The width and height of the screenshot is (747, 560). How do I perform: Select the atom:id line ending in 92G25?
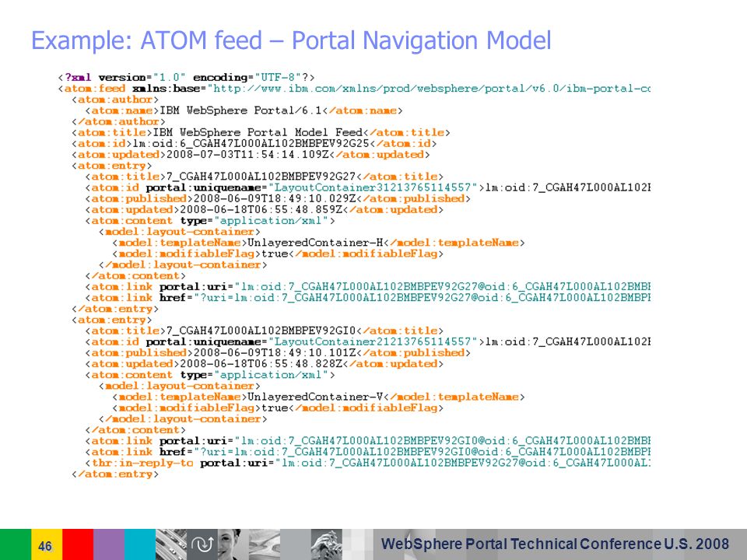point(254,143)
